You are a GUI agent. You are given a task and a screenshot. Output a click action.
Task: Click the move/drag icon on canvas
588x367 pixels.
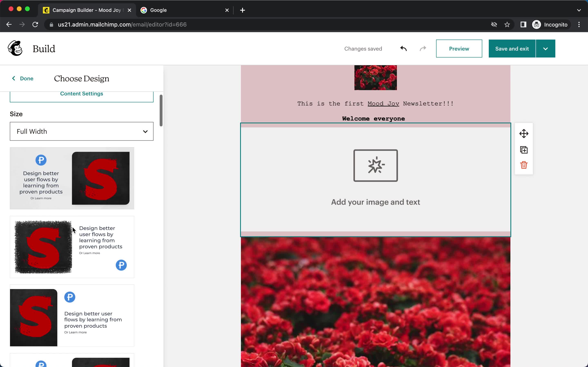pos(524,134)
